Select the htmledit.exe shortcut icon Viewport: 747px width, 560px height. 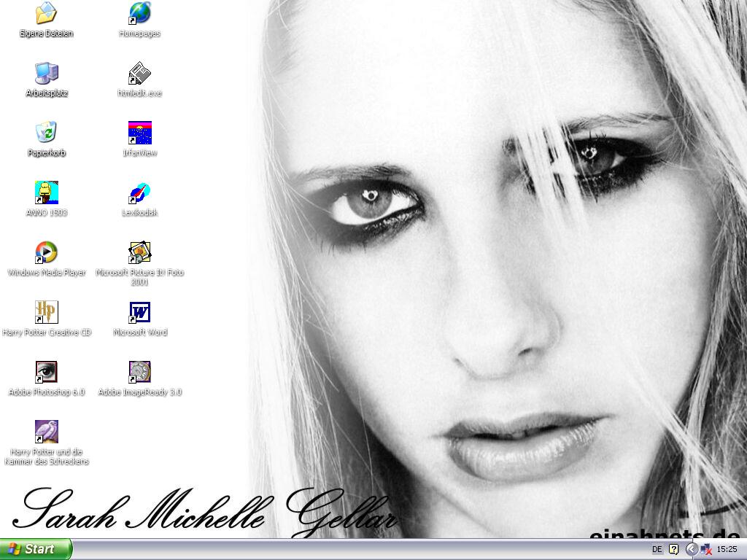(x=139, y=73)
